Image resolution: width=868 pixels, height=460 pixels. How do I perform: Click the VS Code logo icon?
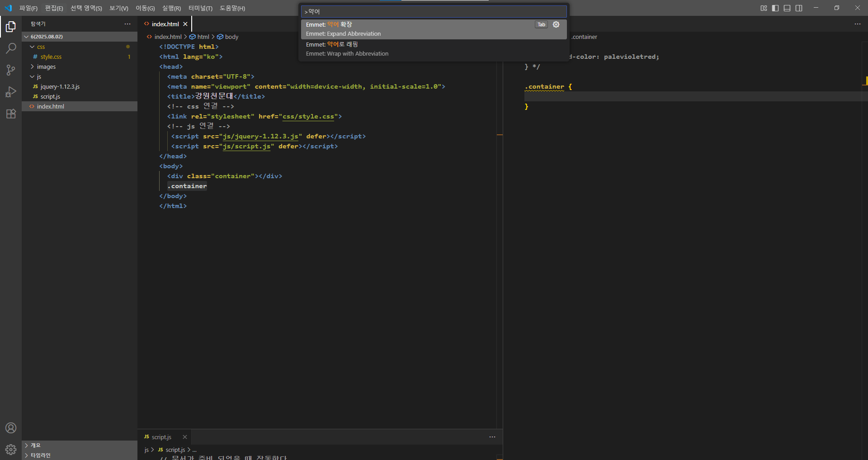point(8,8)
